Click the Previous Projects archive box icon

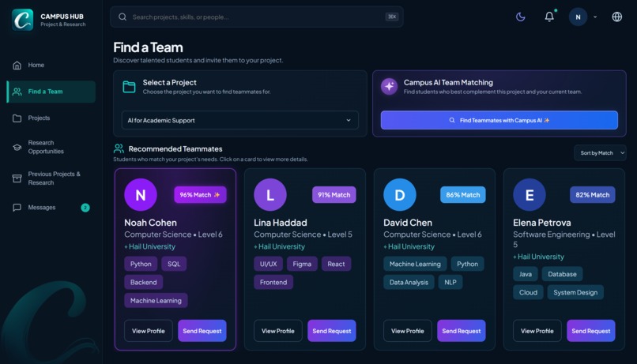[17, 178]
